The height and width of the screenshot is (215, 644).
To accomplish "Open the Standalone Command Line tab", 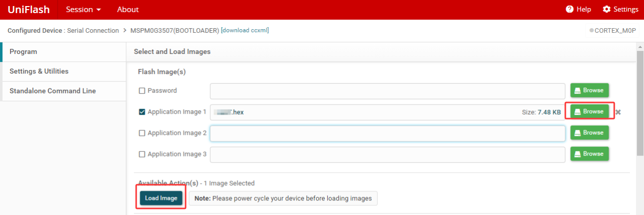I will click(x=63, y=91).
